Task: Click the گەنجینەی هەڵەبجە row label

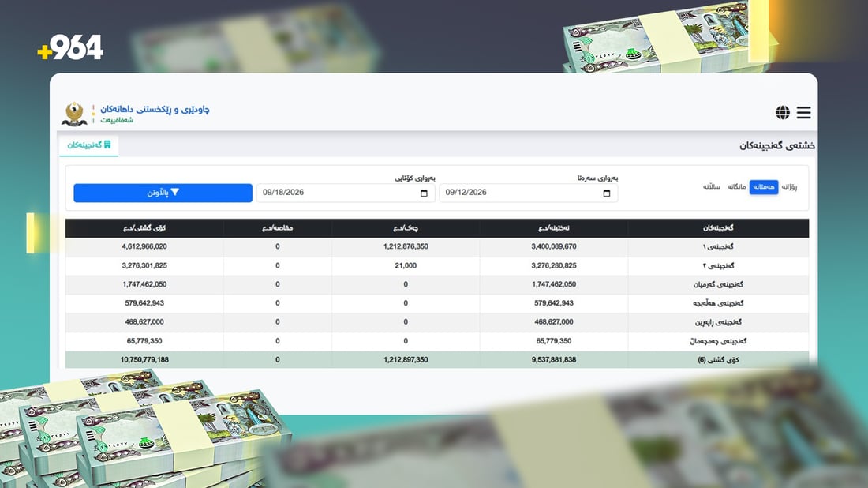Action: [x=719, y=303]
